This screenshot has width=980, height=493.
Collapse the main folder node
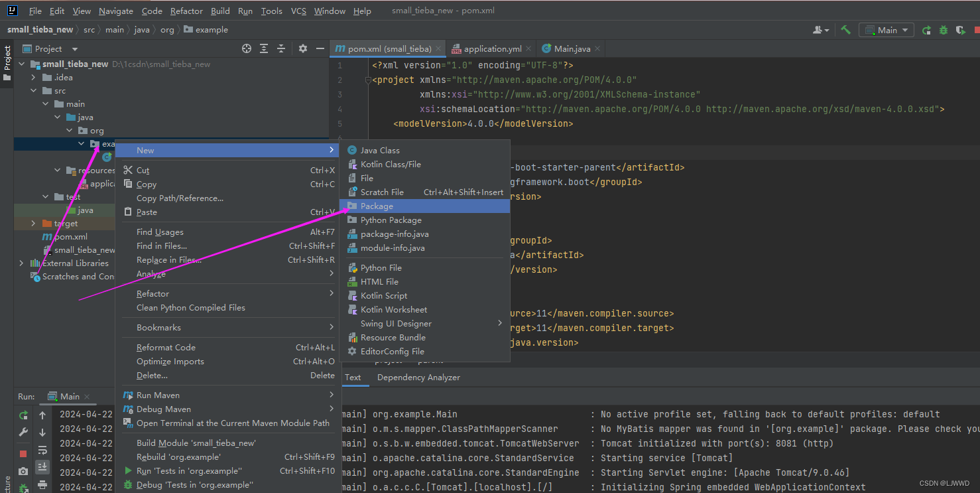tap(46, 104)
